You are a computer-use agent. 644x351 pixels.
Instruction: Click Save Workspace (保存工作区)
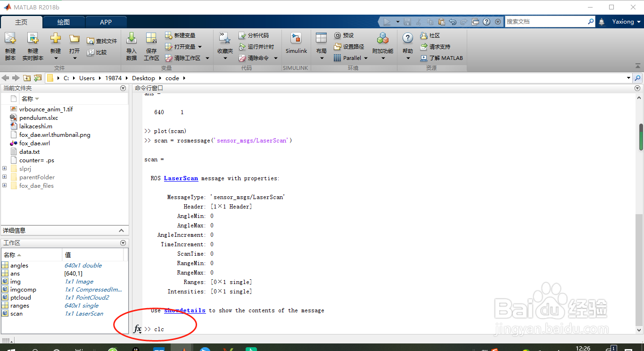151,46
